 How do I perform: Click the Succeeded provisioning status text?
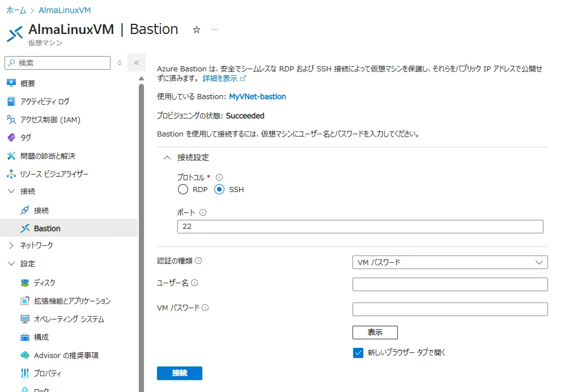[x=245, y=116]
